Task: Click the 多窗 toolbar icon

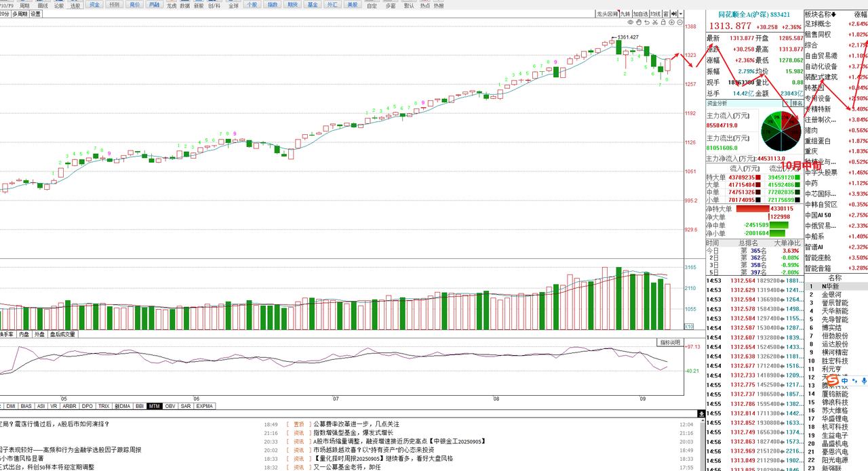Action: click(391, 5)
